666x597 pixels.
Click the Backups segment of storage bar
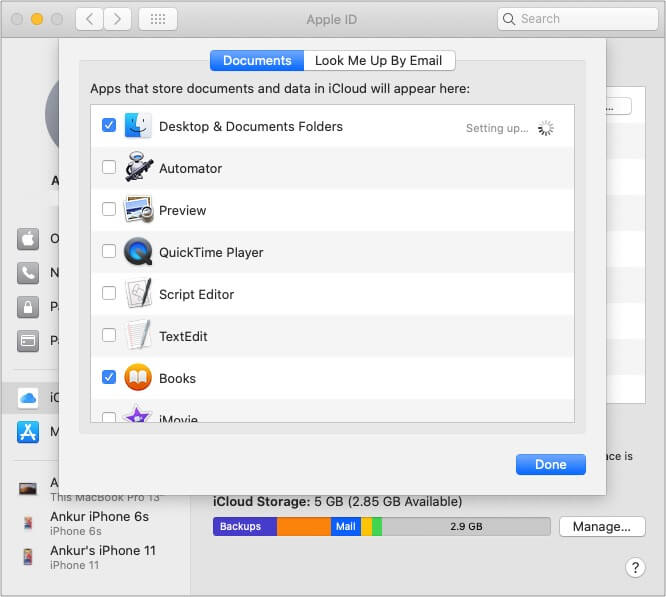pos(245,527)
